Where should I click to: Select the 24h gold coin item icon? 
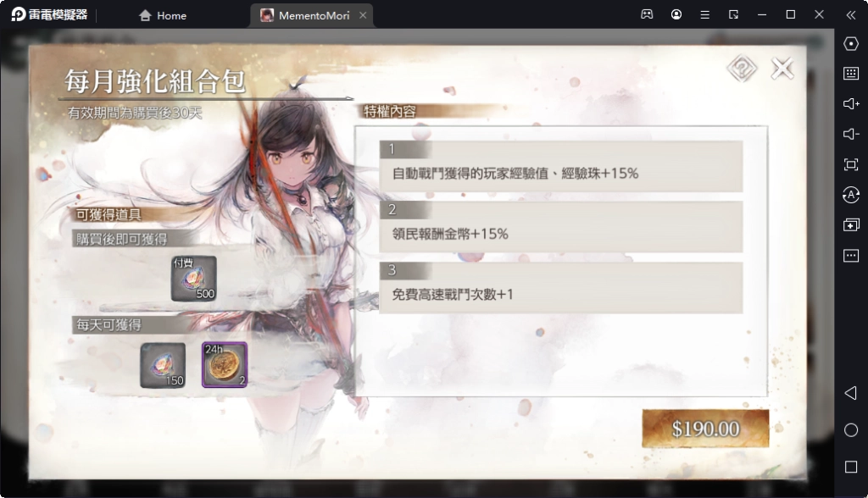(224, 365)
